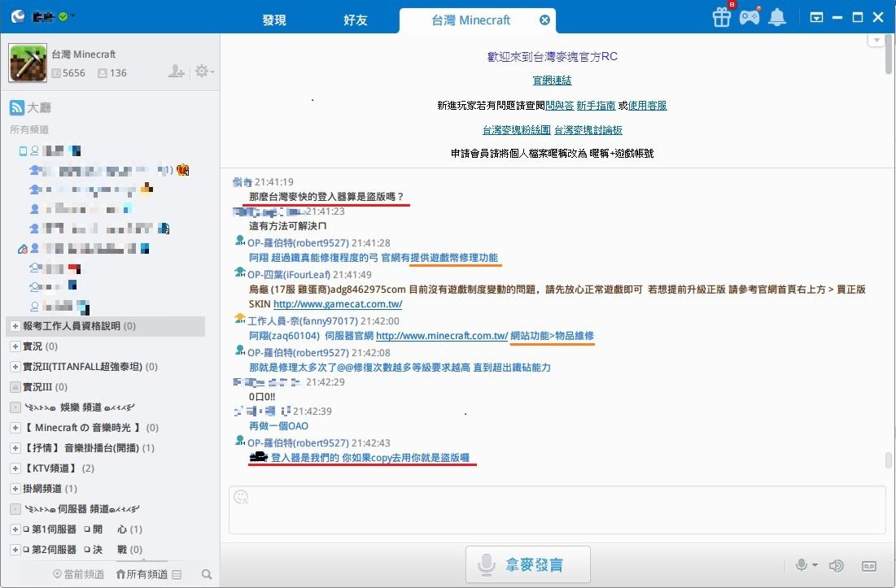Switch to the 發現 tab
Image resolution: width=896 pixels, height=588 pixels.
[x=274, y=20]
